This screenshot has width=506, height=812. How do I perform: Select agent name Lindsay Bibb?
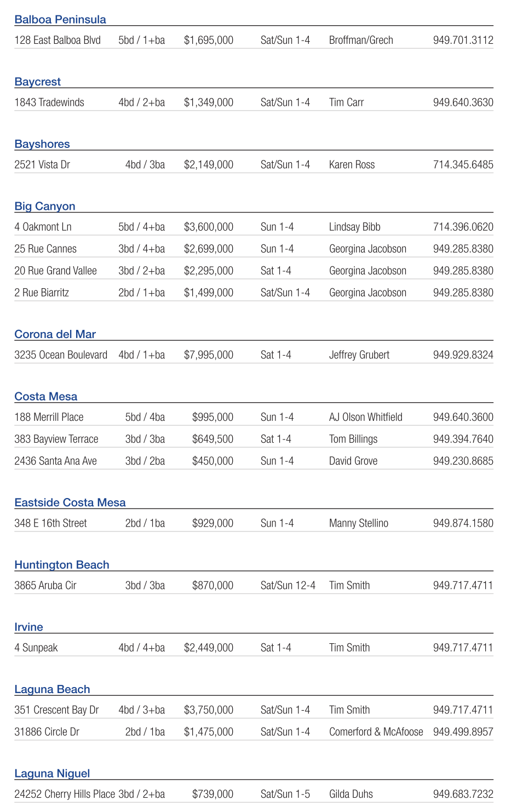[354, 227]
